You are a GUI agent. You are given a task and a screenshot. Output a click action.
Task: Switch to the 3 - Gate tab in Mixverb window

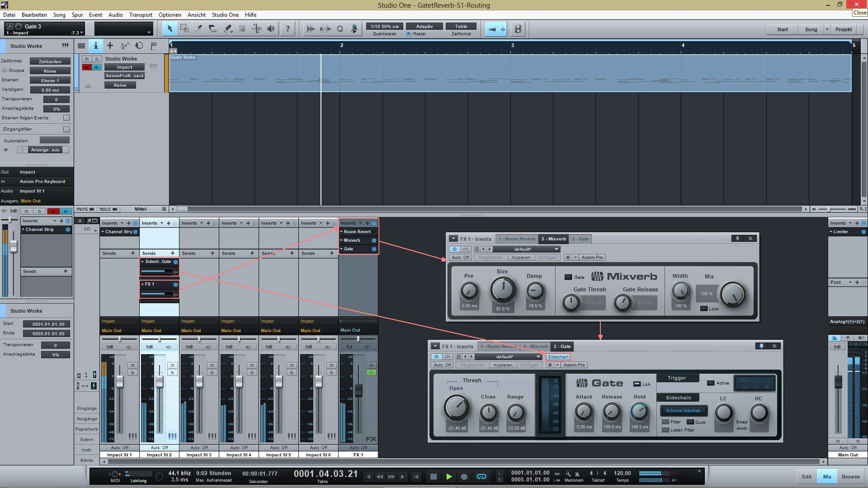pyautogui.click(x=580, y=239)
